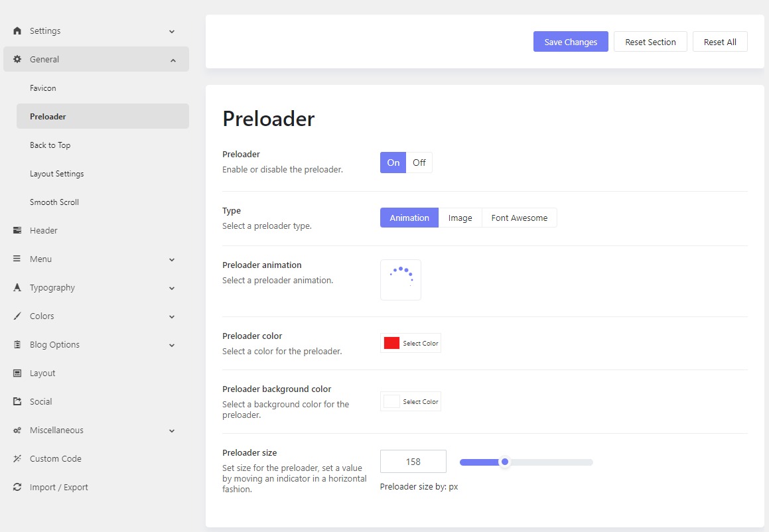Image resolution: width=769 pixels, height=532 pixels.
Task: Open the white preloader background color picker
Action: pos(411,401)
